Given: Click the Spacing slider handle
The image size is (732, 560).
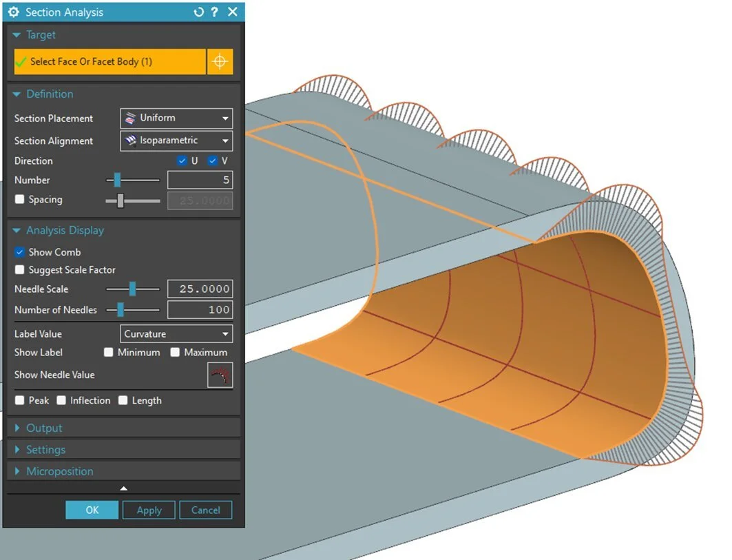Looking at the screenshot, I should click(121, 201).
